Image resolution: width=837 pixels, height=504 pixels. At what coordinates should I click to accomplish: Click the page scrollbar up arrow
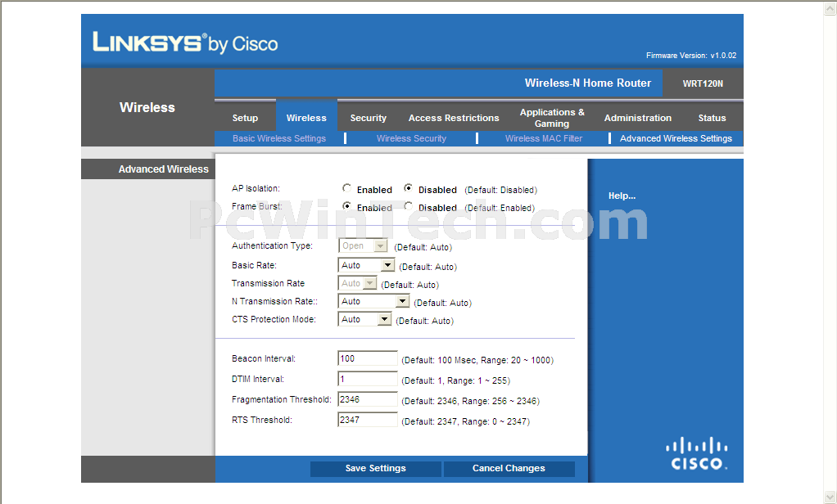(830, 7)
